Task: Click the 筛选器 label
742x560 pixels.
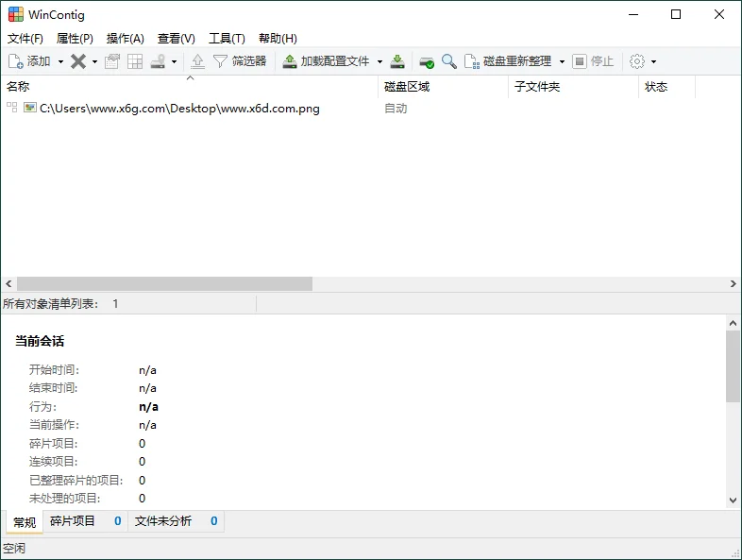Action: [249, 61]
